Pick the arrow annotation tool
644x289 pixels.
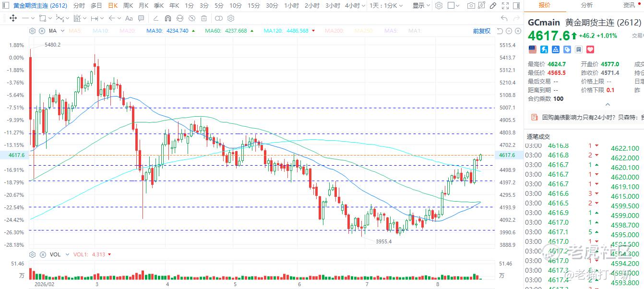pyautogui.click(x=111, y=18)
